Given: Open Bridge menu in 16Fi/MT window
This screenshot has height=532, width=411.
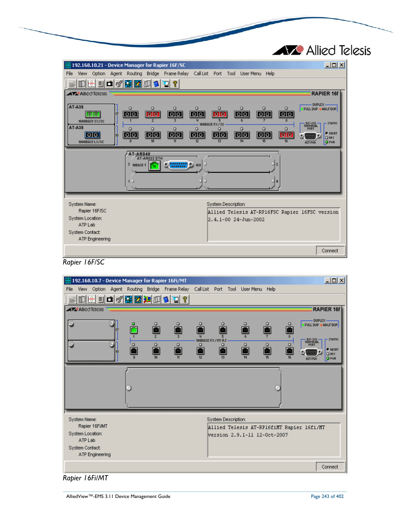Looking at the screenshot, I should click(153, 289).
